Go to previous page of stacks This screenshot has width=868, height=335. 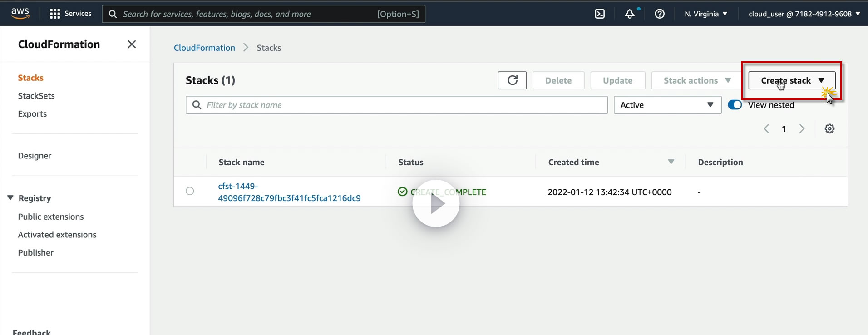tap(766, 129)
